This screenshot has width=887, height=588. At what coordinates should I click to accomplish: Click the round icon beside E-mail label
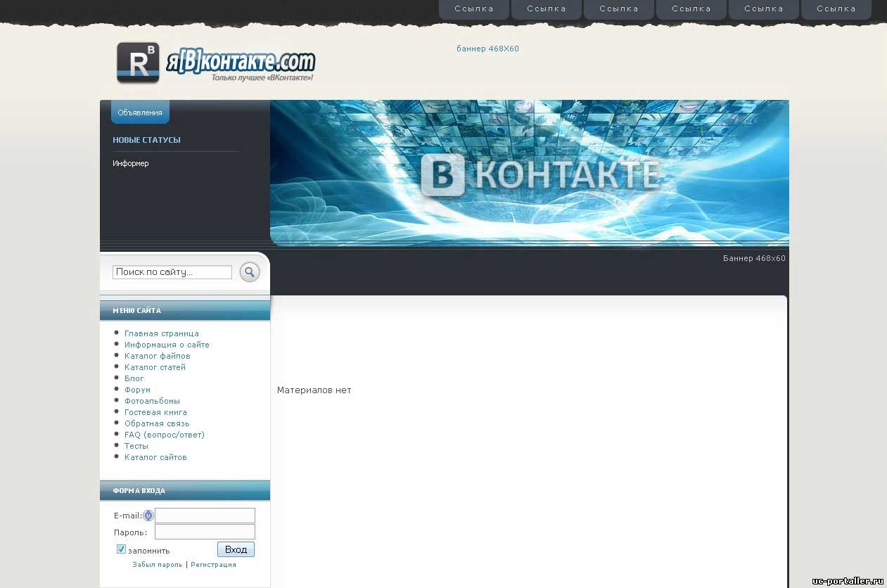pos(148,516)
